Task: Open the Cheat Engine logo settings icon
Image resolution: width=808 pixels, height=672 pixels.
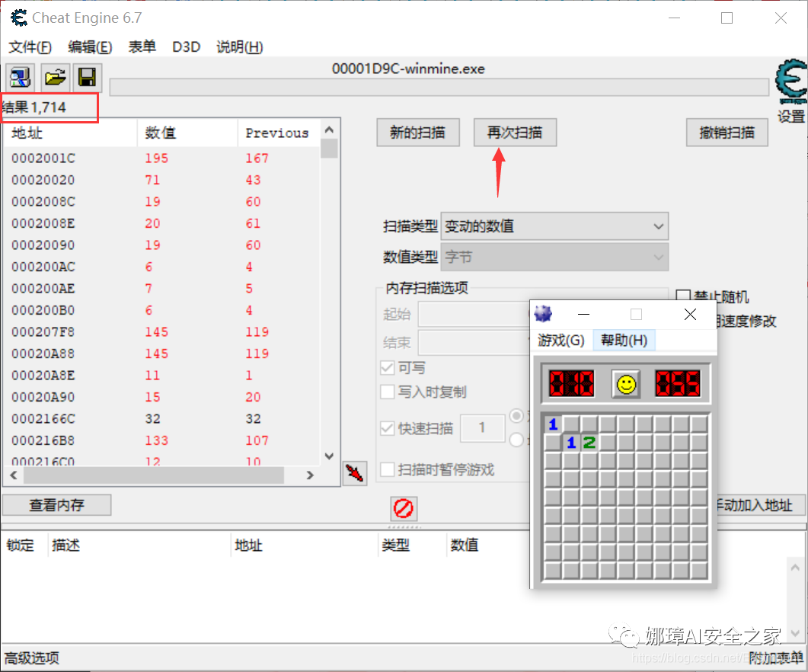Action: point(791,82)
